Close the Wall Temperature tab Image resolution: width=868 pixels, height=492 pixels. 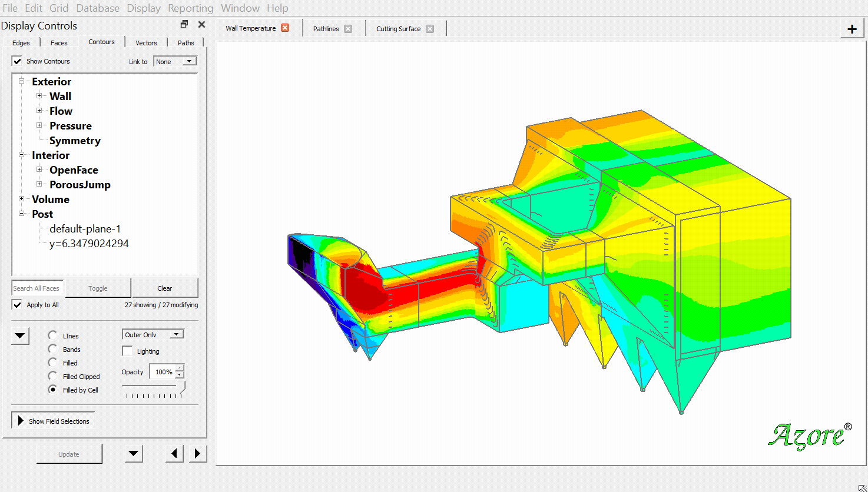[285, 28]
